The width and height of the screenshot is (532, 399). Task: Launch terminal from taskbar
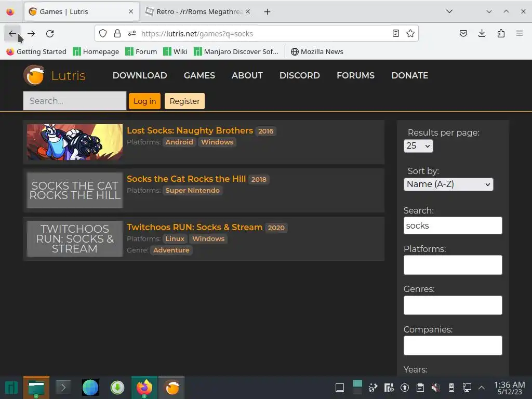pyautogui.click(x=63, y=387)
